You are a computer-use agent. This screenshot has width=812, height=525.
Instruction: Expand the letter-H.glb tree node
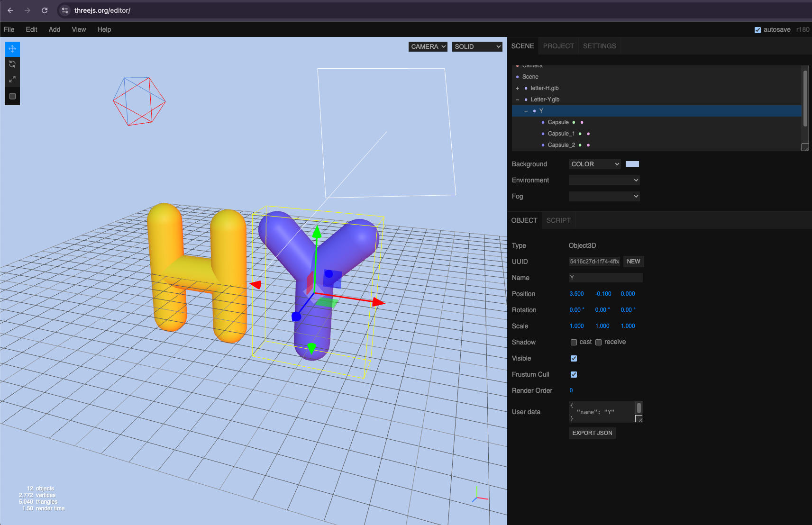(x=518, y=88)
